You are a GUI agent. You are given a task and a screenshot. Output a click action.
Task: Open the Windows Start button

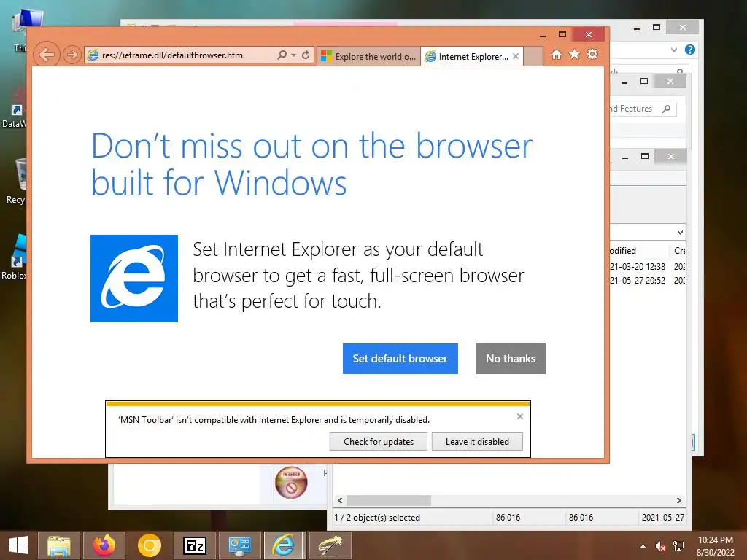tap(18, 545)
